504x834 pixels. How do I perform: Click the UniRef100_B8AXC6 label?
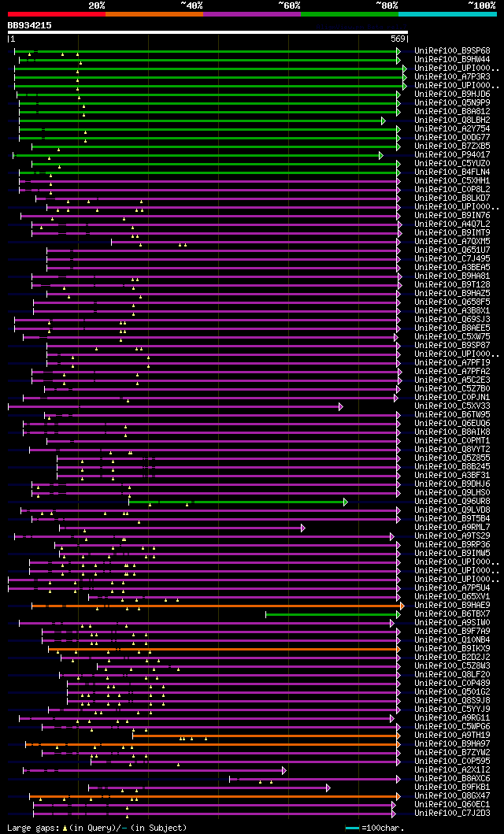(x=453, y=779)
